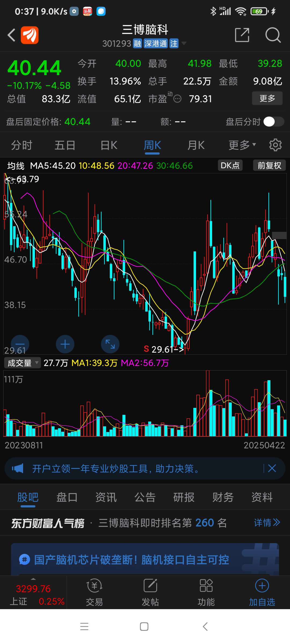
Task: Tap the chart high marker 63.79
Action: [x=23, y=179]
